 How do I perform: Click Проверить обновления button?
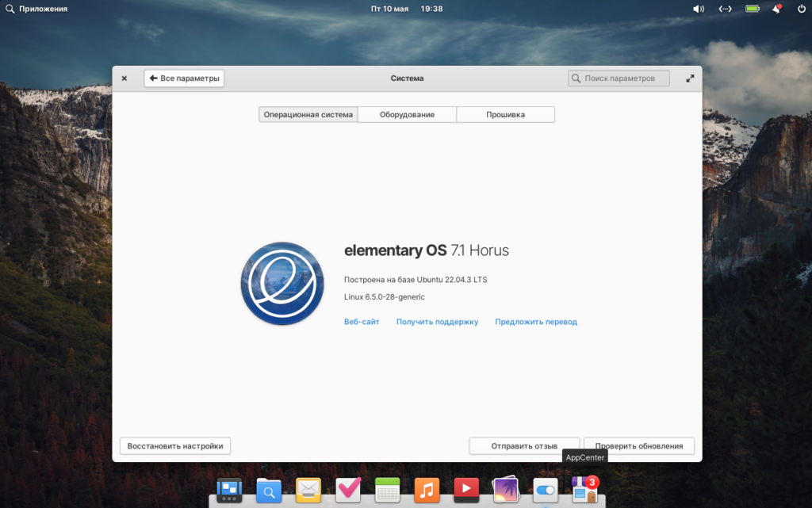pyautogui.click(x=639, y=446)
